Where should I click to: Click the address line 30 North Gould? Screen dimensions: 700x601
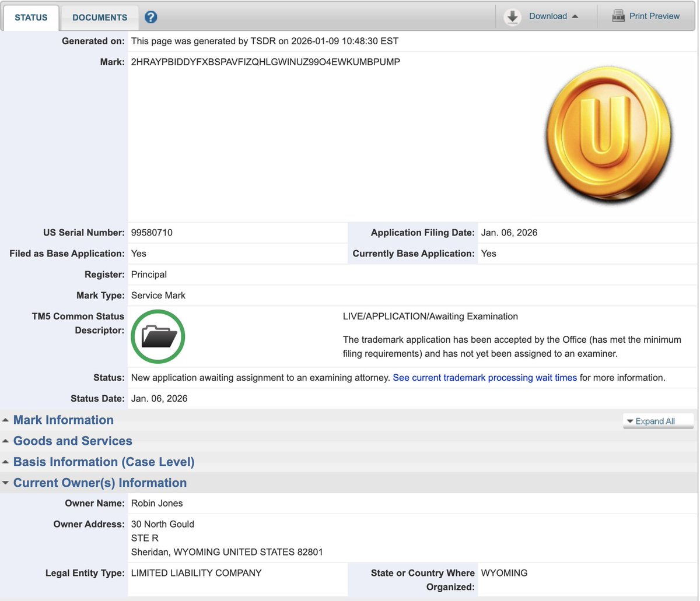point(163,524)
